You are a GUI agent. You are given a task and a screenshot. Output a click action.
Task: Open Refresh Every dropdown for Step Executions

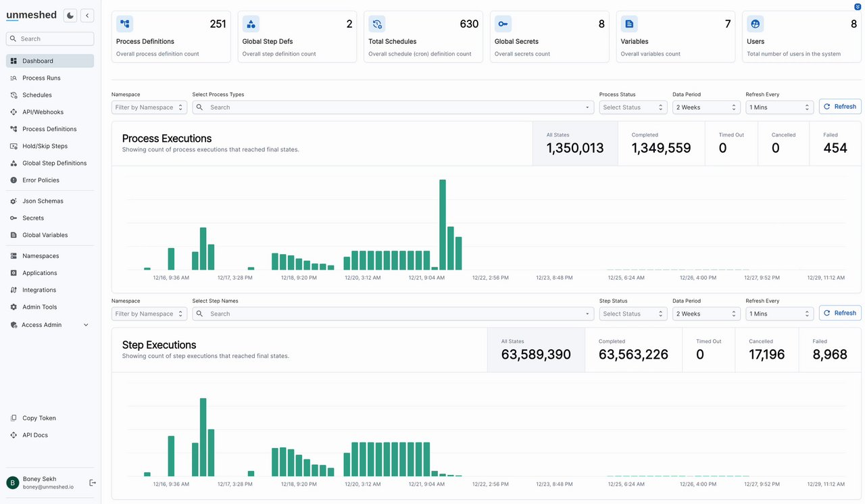(779, 314)
